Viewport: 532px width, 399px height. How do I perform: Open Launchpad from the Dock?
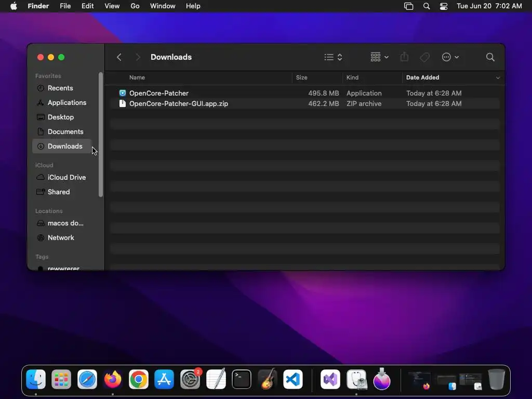click(x=61, y=379)
